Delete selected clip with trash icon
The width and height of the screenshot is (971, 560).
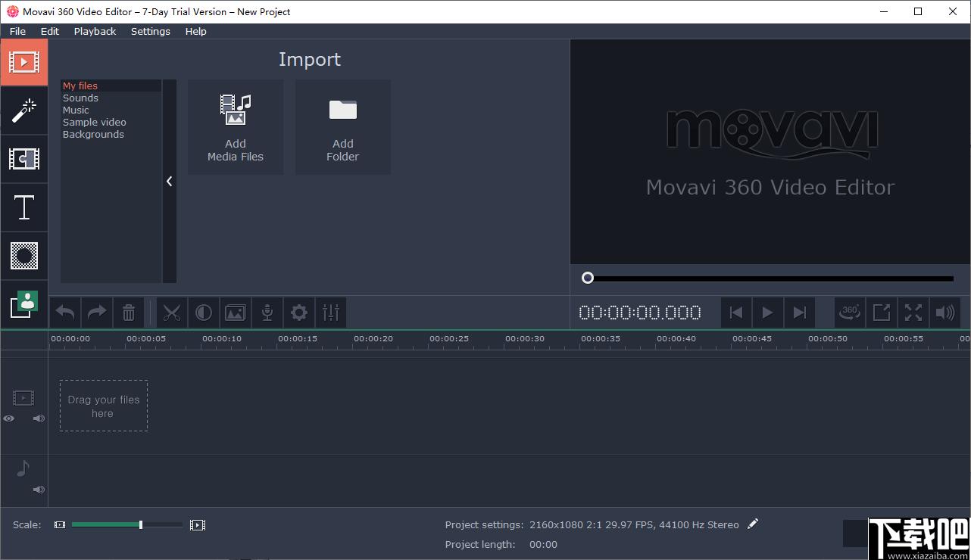point(129,313)
